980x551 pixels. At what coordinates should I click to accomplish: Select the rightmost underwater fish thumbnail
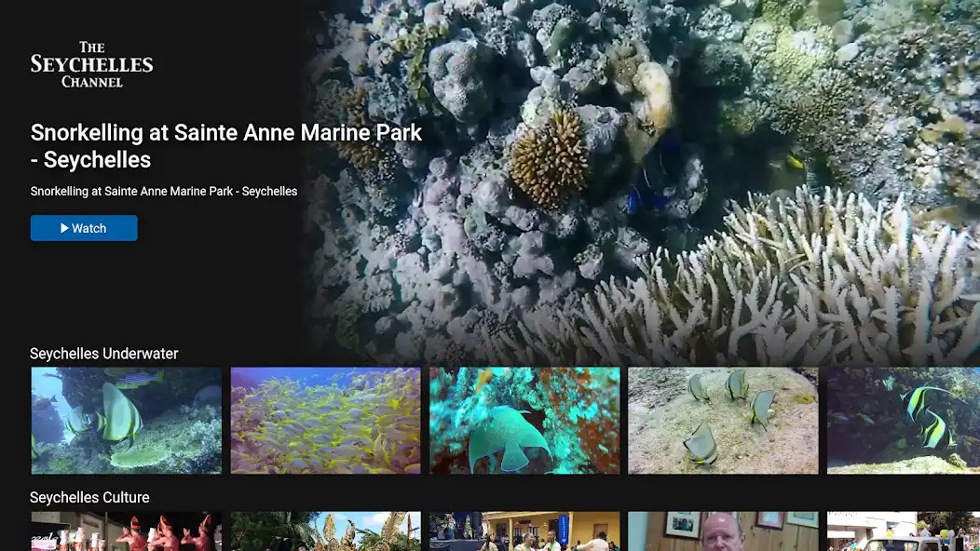point(903,420)
